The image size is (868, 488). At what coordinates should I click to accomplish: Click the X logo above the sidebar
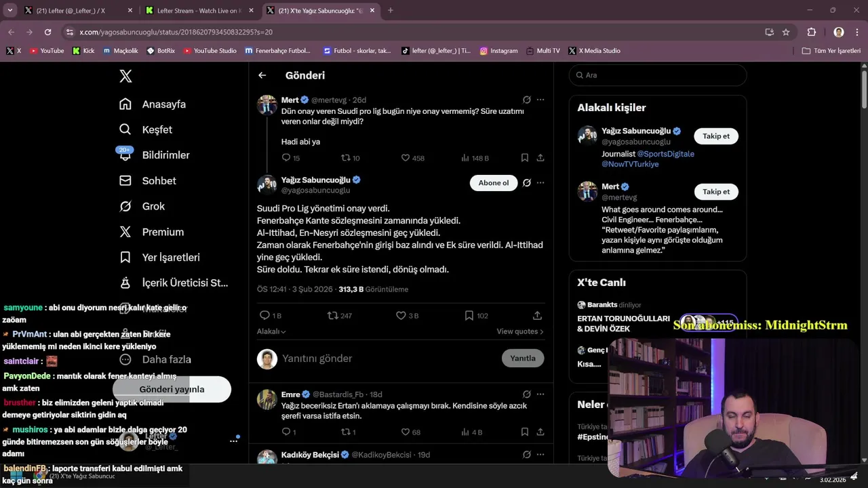coord(125,76)
